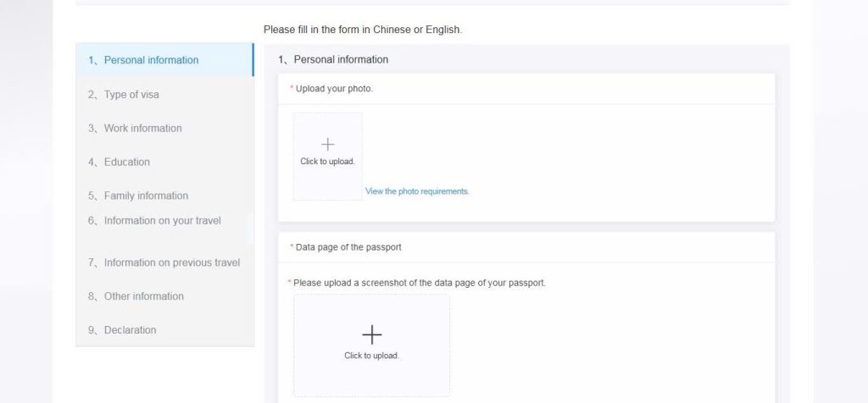Click the 'Data page of the passport' heading
Screen dimensions: 868x403
(348, 247)
